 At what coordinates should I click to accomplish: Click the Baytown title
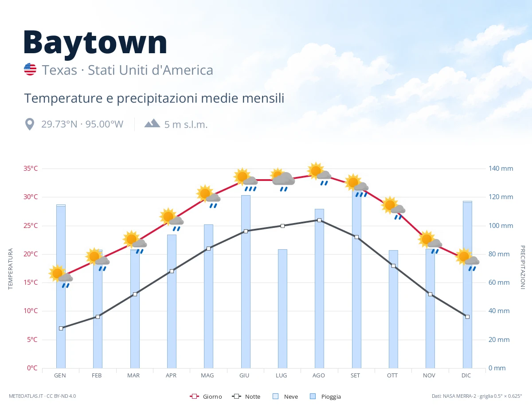tap(95, 42)
